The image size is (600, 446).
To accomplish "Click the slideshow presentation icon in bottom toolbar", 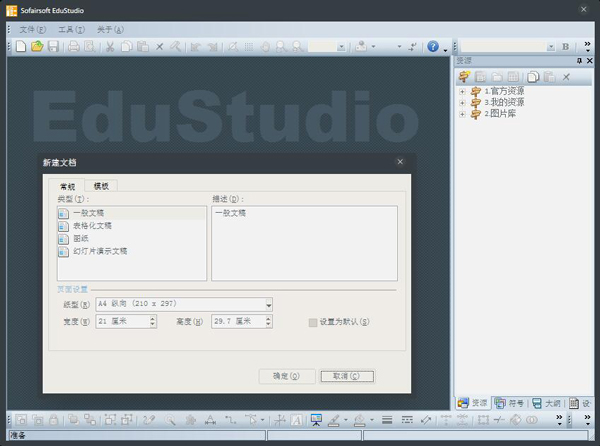I will [x=316, y=420].
